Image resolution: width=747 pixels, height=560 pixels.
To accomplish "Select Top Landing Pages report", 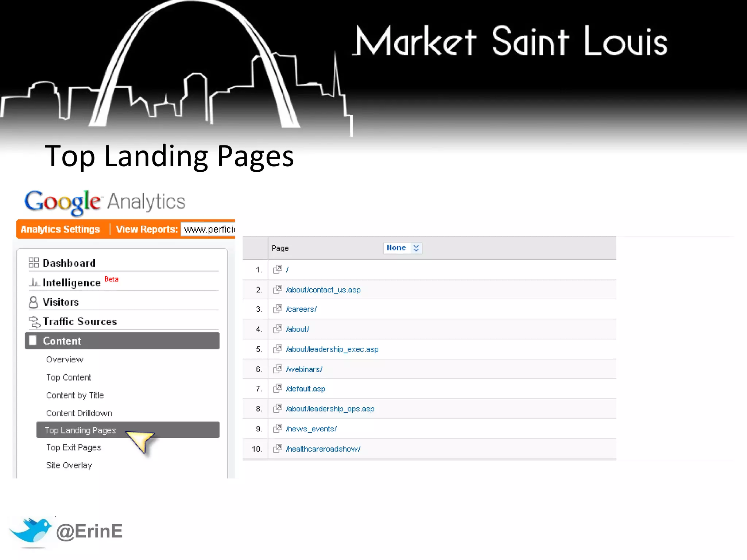I will point(128,430).
